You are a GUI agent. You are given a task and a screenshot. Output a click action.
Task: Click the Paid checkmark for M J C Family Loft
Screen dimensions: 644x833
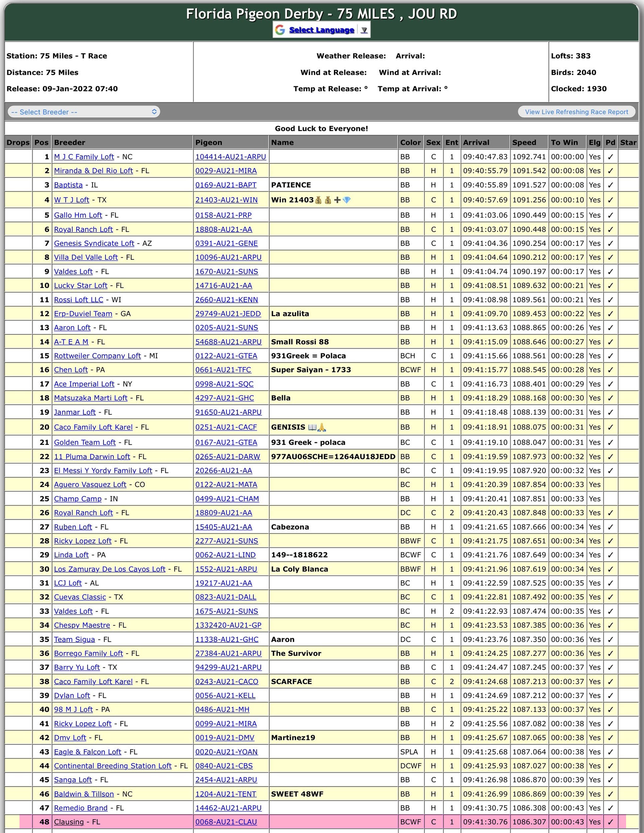[610, 157]
